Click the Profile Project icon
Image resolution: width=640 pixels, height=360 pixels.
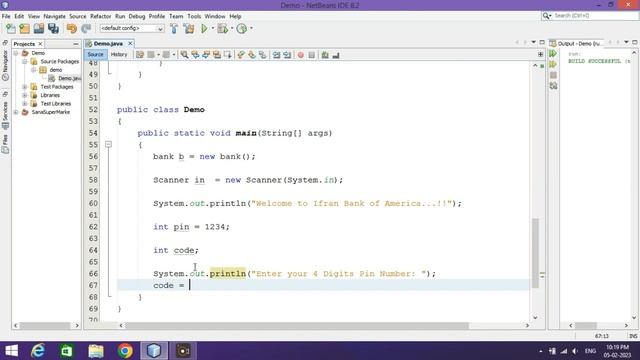tap(242, 28)
